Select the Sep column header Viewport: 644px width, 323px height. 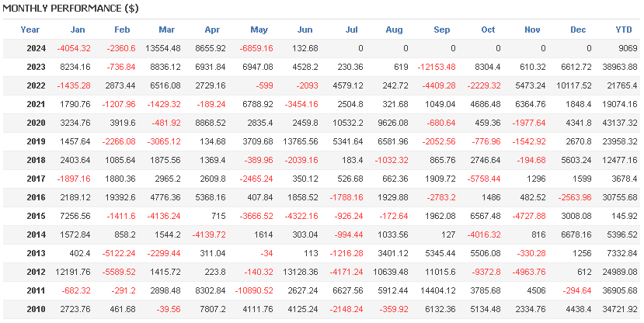[x=441, y=30]
